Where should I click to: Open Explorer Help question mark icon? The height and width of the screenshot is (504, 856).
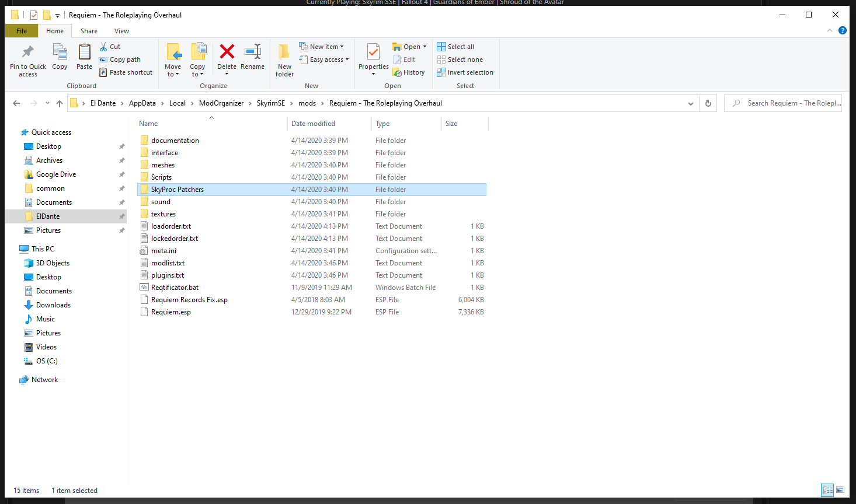click(x=843, y=30)
